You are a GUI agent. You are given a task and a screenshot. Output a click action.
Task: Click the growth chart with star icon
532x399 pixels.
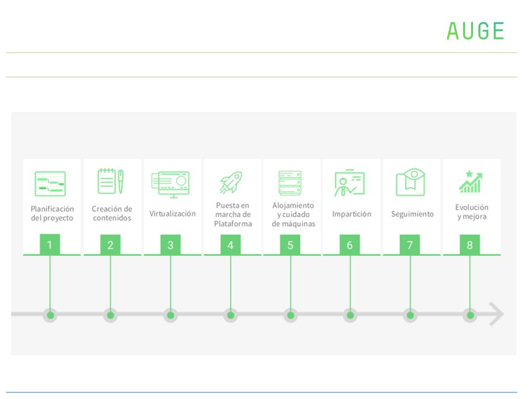pyautogui.click(x=470, y=182)
